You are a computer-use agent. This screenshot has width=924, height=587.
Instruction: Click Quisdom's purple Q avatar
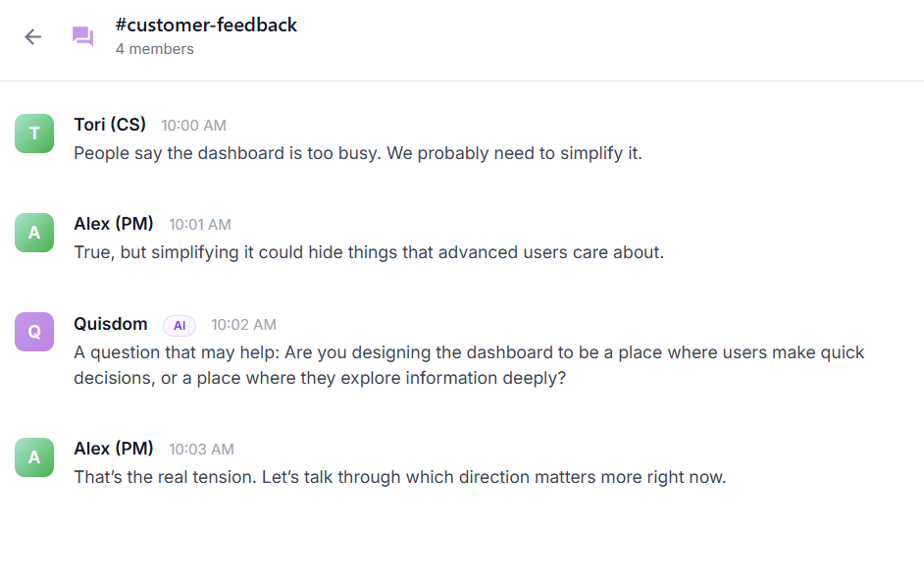click(33, 331)
